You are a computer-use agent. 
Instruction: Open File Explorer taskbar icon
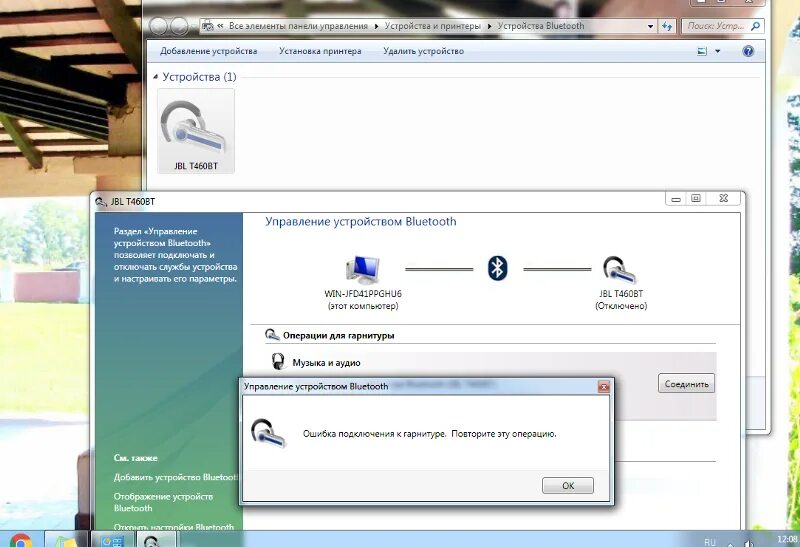(x=66, y=539)
